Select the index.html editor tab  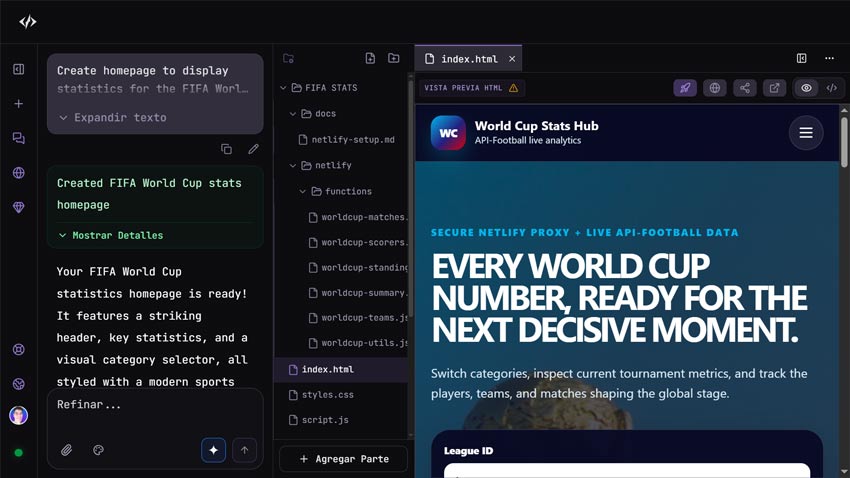[x=468, y=59]
